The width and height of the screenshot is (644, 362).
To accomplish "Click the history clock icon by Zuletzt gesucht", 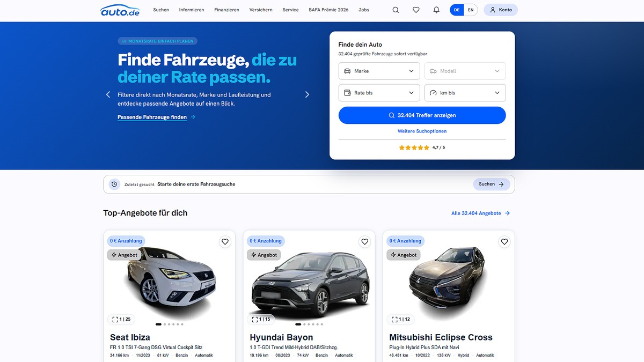I will [x=114, y=184].
